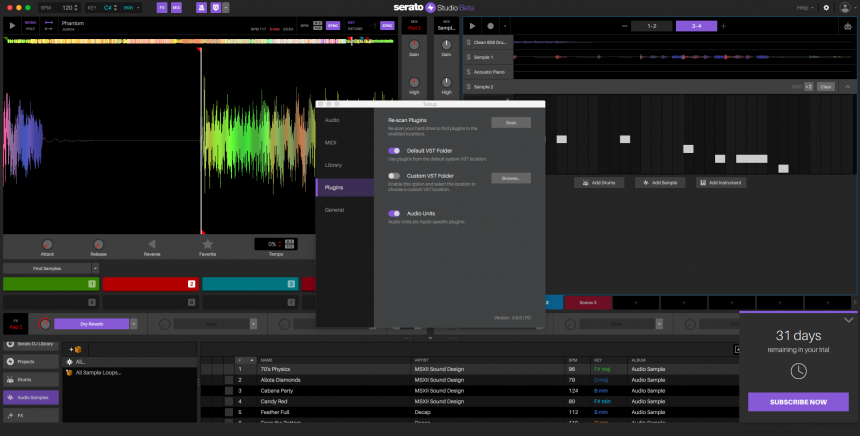
Task: Select the '70's Physics' sample row
Action: [275, 369]
